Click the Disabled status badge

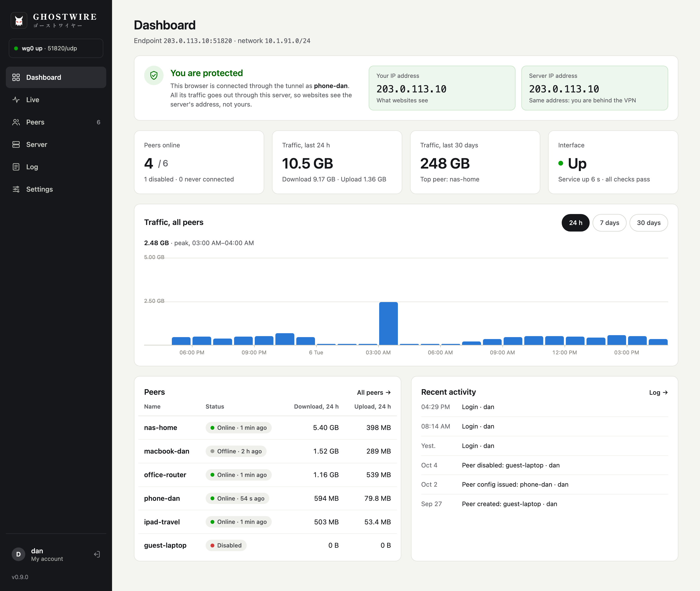[x=226, y=546]
